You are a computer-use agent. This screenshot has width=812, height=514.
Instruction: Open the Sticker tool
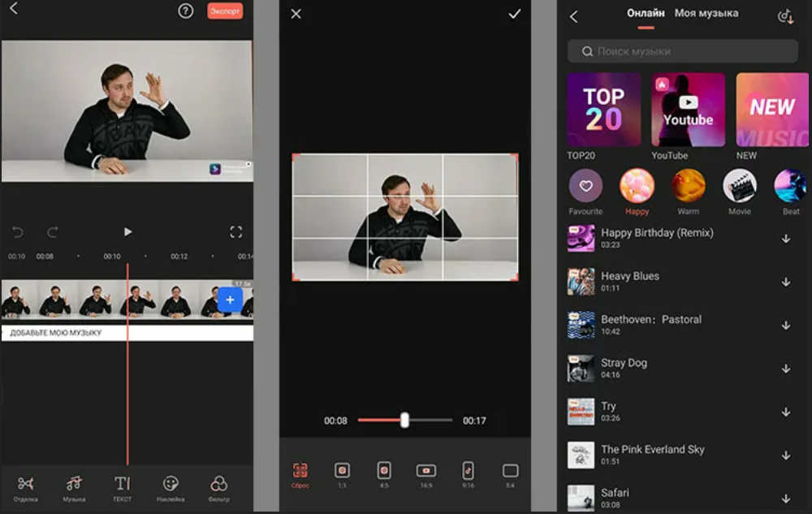171,486
